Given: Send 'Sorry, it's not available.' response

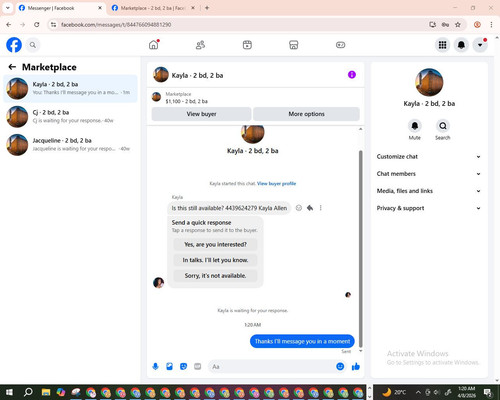Looking at the screenshot, I should 215,276.
